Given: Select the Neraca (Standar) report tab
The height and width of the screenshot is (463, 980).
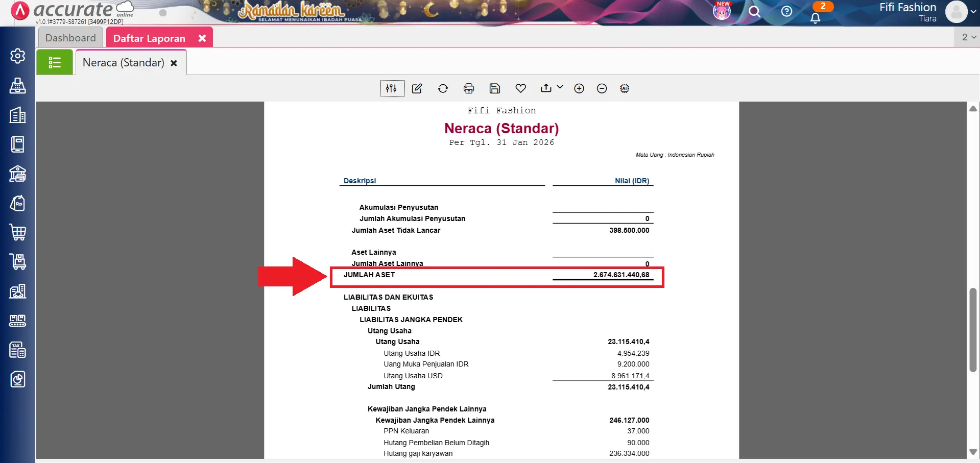Looking at the screenshot, I should pos(124,63).
